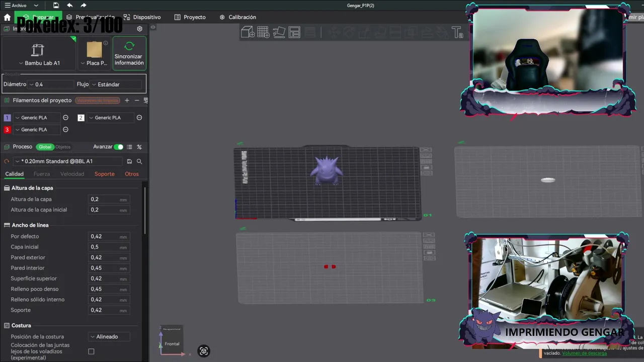This screenshot has width=644, height=362.
Task: Switch to the Previsualización tab
Action: click(91, 17)
